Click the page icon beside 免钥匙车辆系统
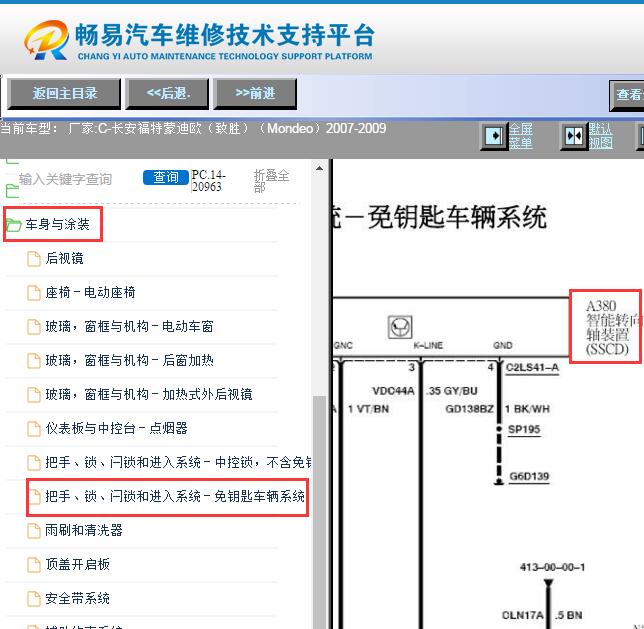Viewport: 644px width, 629px height. (x=34, y=497)
